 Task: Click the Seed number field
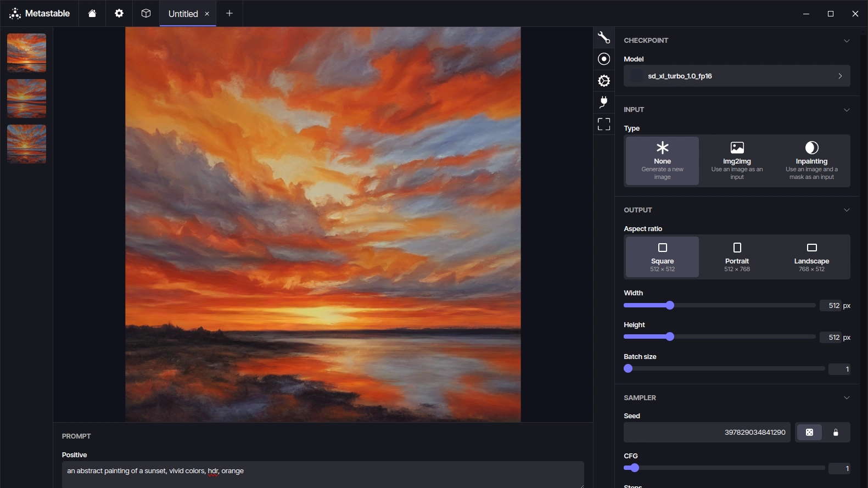707,433
